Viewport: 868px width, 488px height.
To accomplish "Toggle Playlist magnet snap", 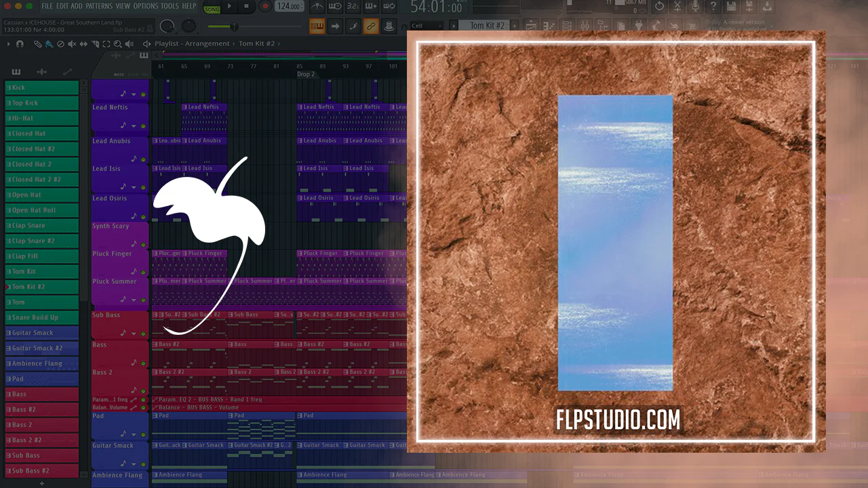I will [x=20, y=44].
